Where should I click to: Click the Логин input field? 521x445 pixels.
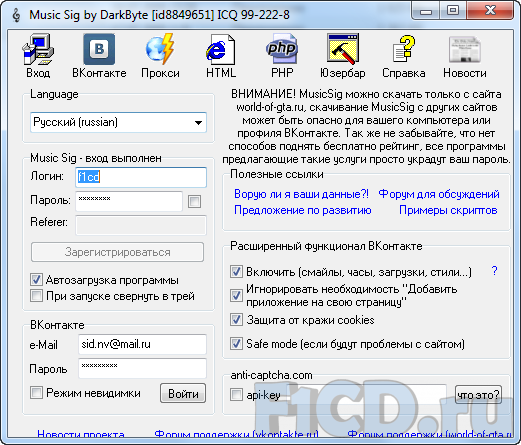(x=141, y=177)
